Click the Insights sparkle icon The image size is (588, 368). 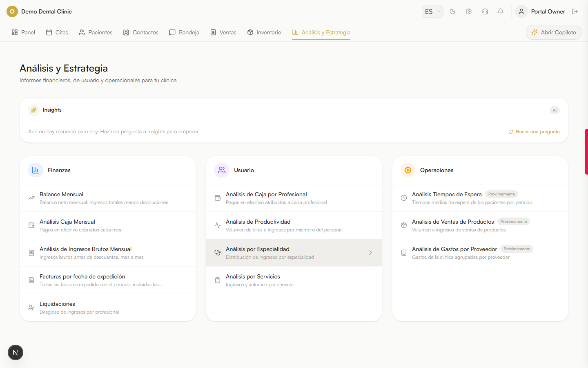[34, 110]
